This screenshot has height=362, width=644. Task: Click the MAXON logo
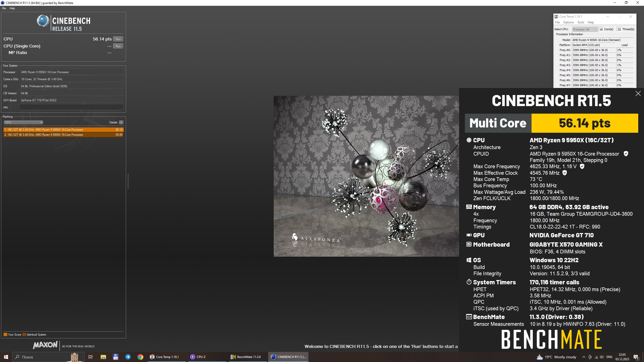coord(45,345)
